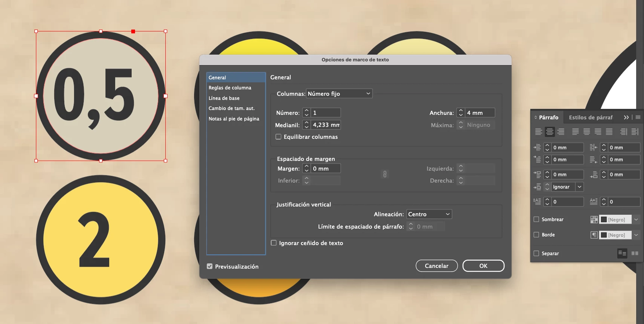
Task: Click the Medianil stepper arrows
Action: (x=307, y=125)
